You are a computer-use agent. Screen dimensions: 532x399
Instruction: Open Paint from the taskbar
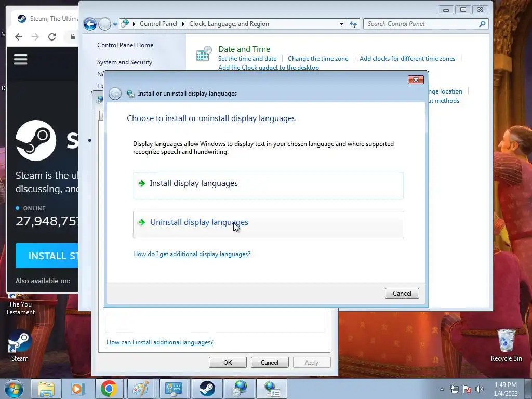click(x=140, y=389)
